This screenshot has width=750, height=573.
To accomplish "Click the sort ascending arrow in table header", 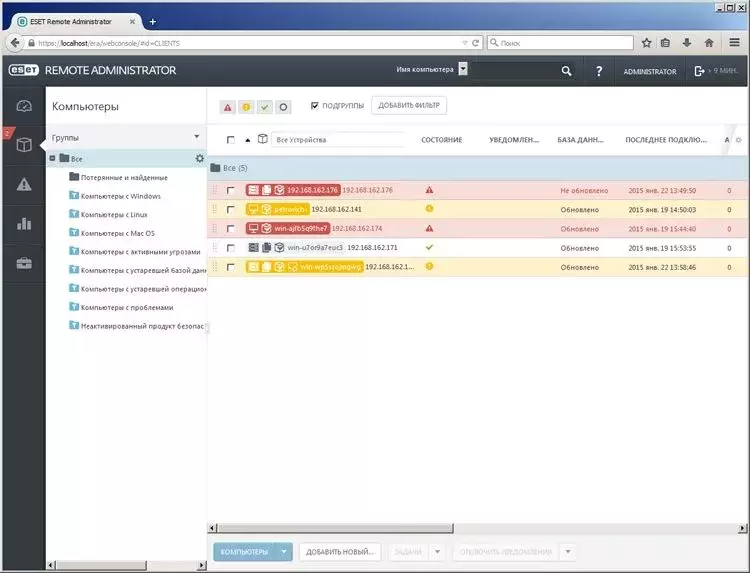I will [x=248, y=140].
